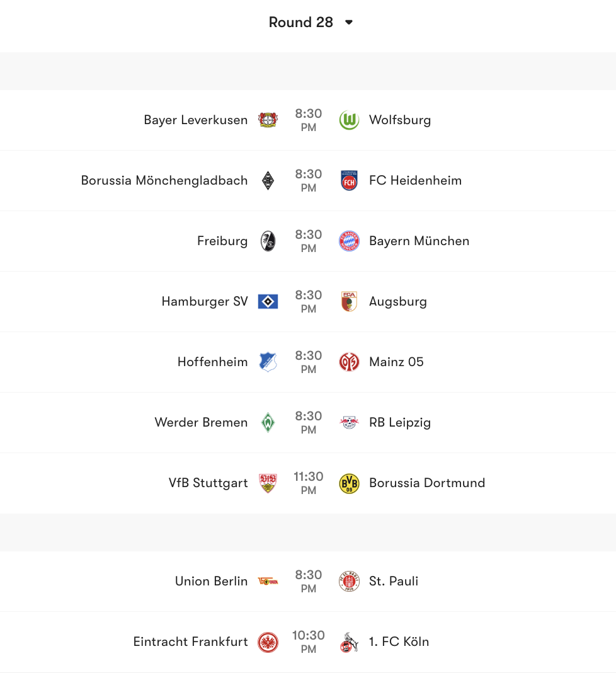Click the chevron next to Round 28
Viewport: 616px width, 673px height.
point(350,22)
